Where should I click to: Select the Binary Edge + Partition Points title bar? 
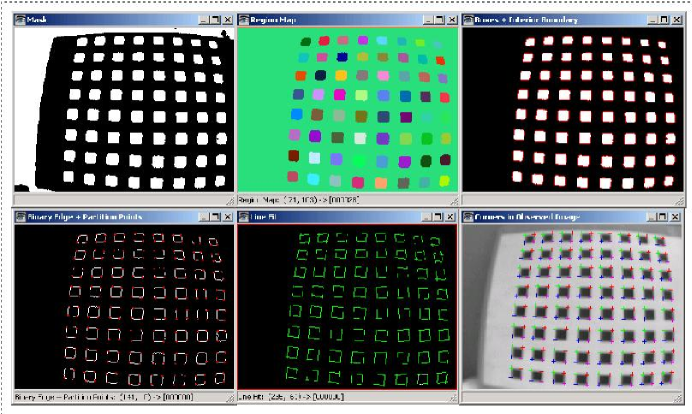pos(124,217)
